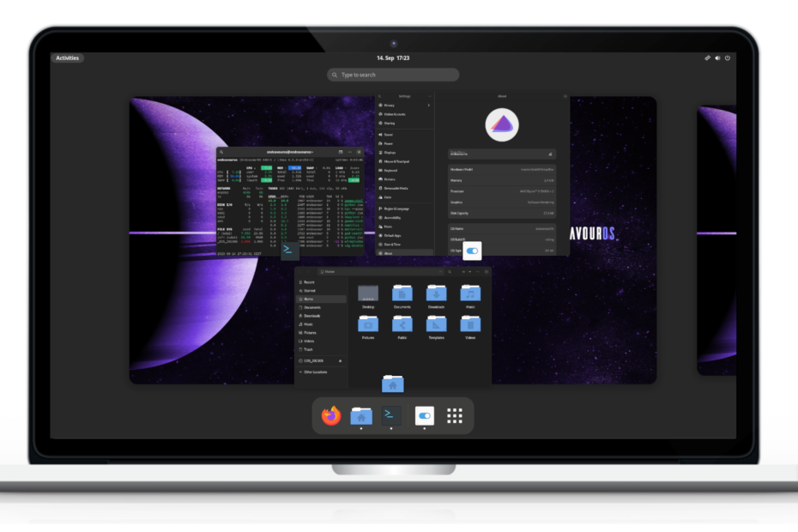Click the Settings icon in the dock
798x532 pixels.
pyautogui.click(x=424, y=416)
